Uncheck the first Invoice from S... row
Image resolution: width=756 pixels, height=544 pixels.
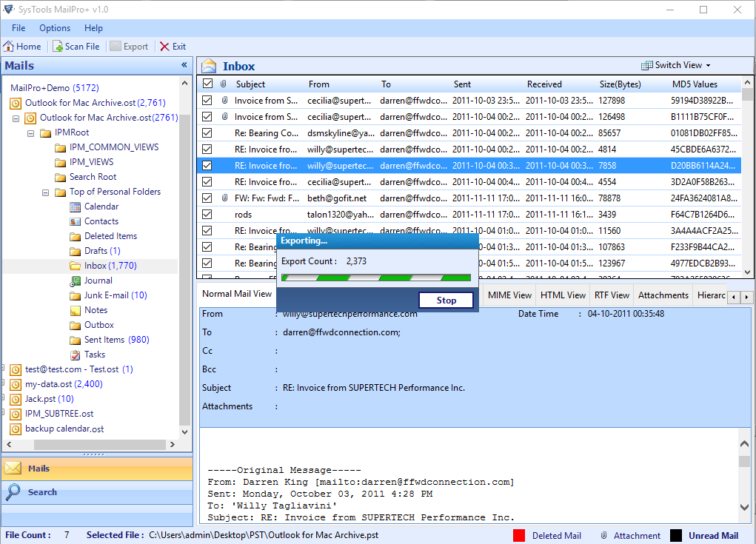pos(207,100)
